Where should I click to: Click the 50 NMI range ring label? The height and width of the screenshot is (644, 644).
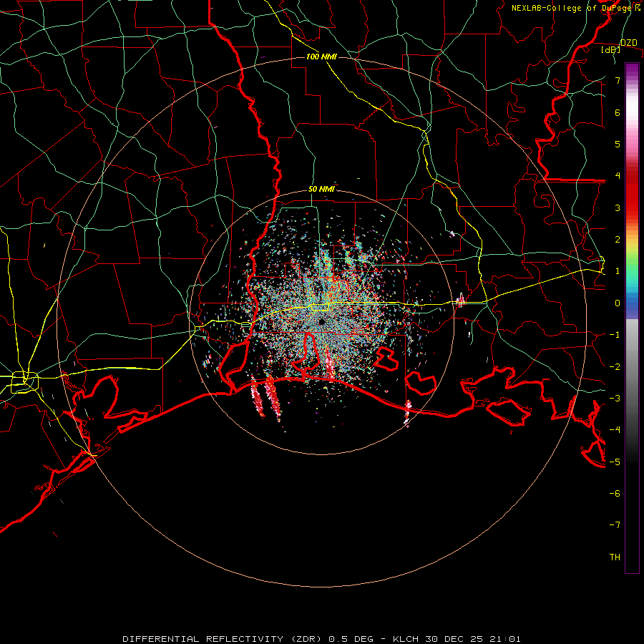[321, 189]
